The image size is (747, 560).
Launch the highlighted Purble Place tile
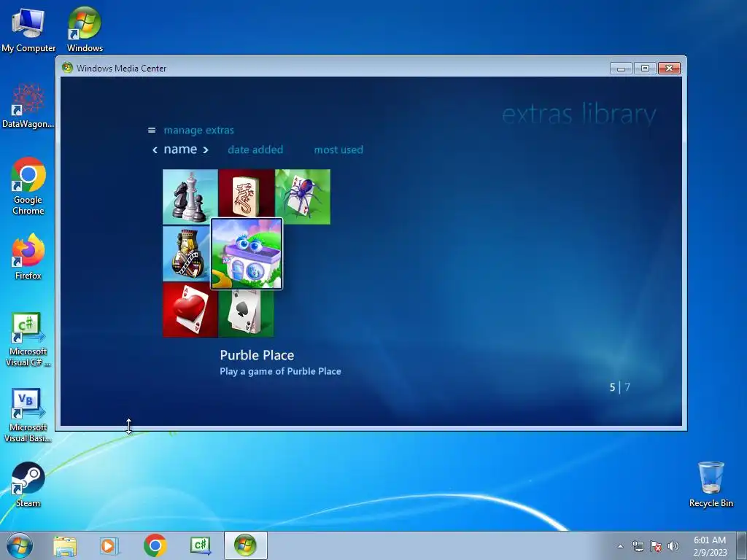tap(247, 254)
